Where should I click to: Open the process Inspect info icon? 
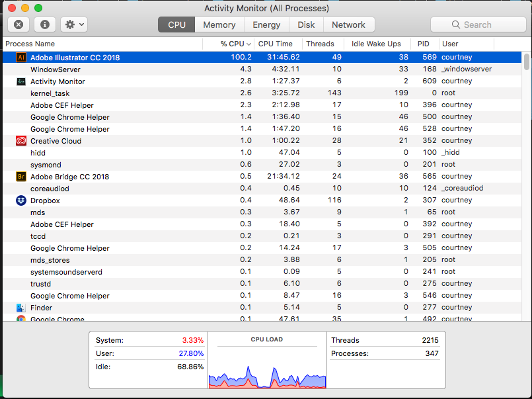click(x=45, y=24)
